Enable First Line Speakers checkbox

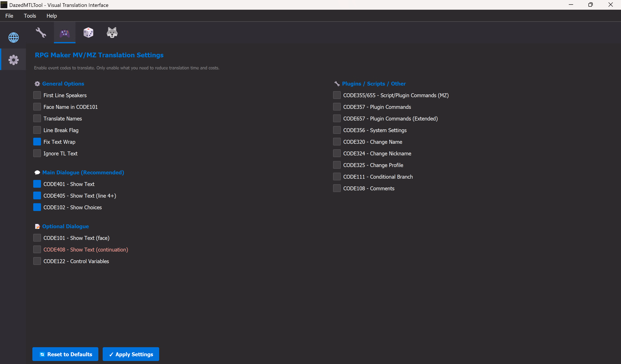tap(37, 95)
